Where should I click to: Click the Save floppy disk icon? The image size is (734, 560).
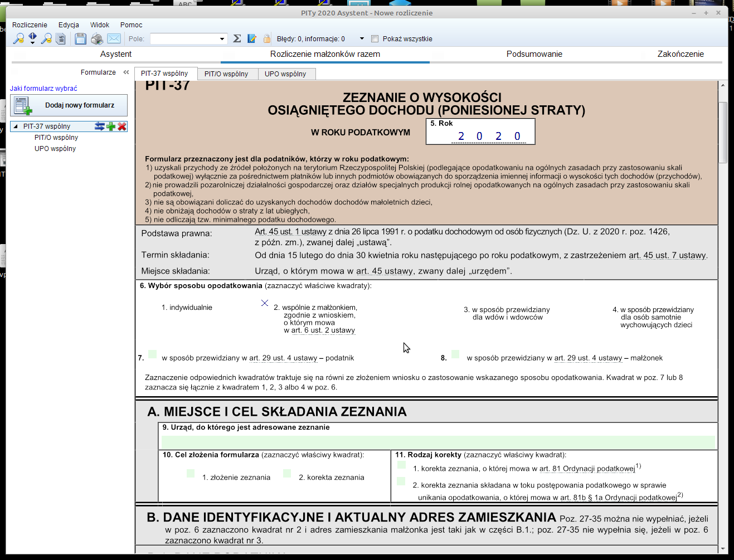tap(80, 38)
